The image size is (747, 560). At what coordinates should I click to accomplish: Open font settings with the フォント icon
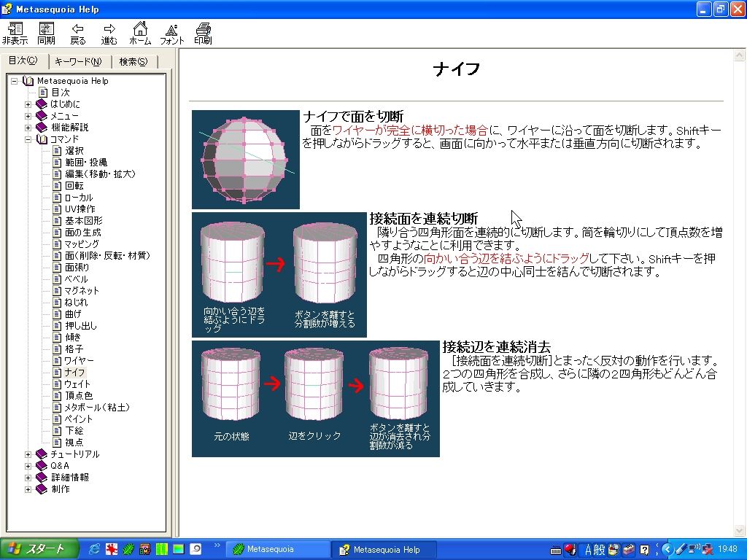pyautogui.click(x=171, y=32)
